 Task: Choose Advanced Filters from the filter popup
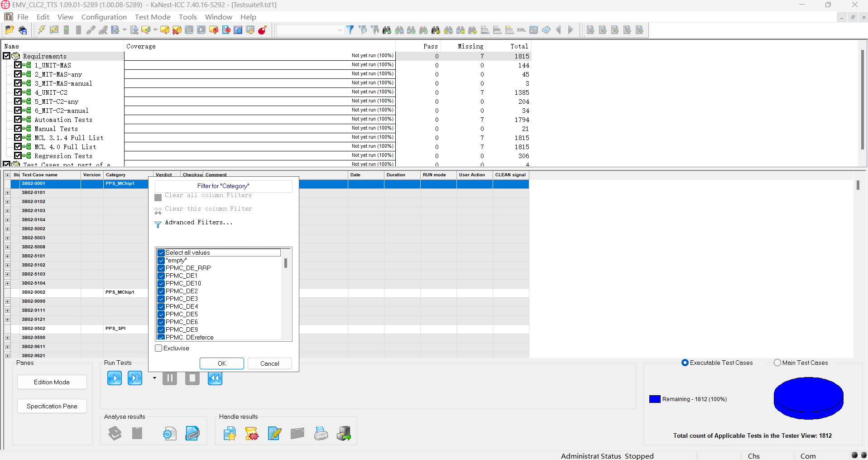tap(199, 223)
